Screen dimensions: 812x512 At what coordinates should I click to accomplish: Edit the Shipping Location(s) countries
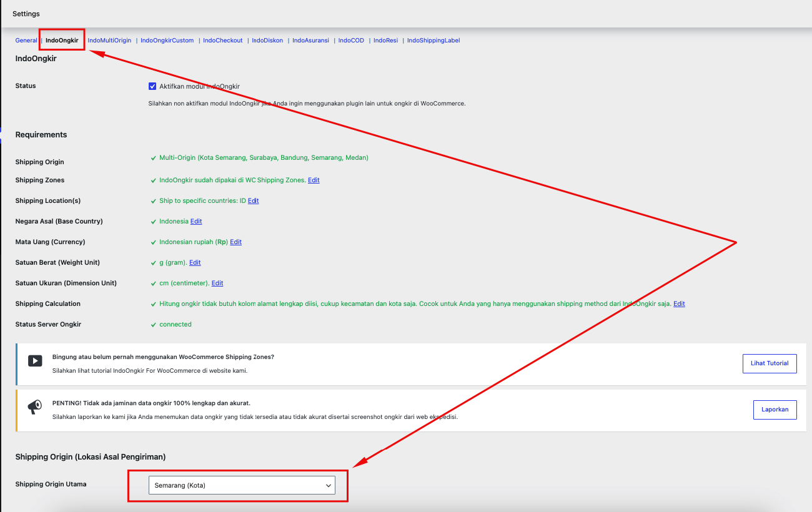point(253,200)
